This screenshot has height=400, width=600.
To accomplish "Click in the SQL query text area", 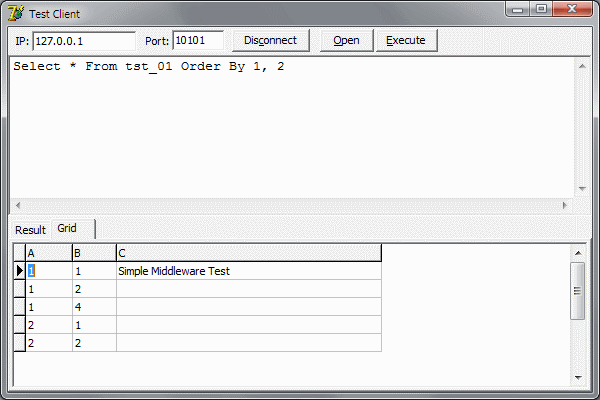I will 290,130.
